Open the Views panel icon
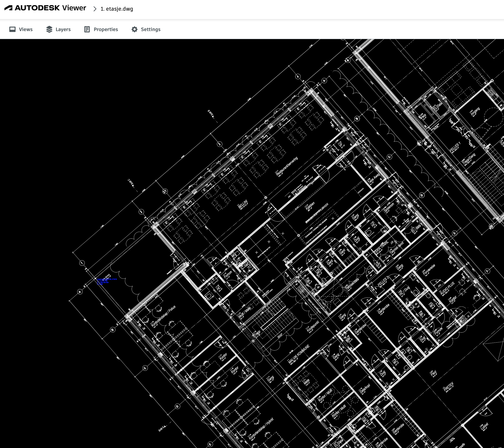The image size is (504, 448). [x=12, y=29]
